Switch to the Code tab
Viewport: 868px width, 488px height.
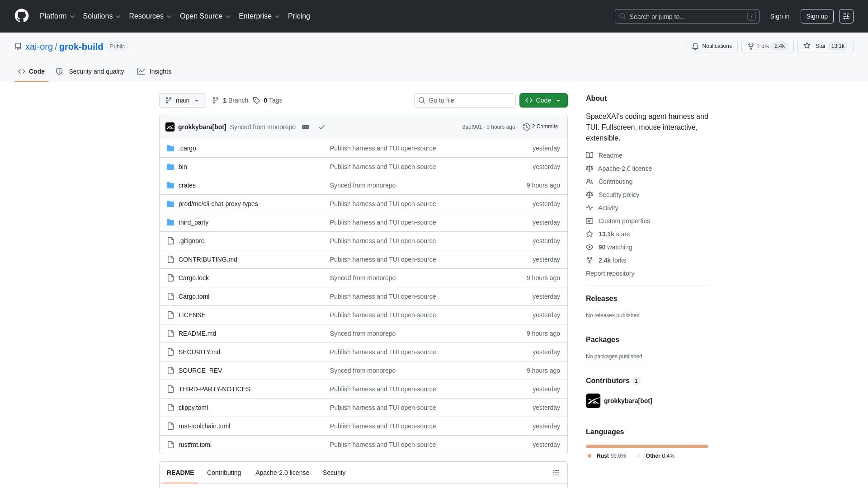click(x=32, y=71)
